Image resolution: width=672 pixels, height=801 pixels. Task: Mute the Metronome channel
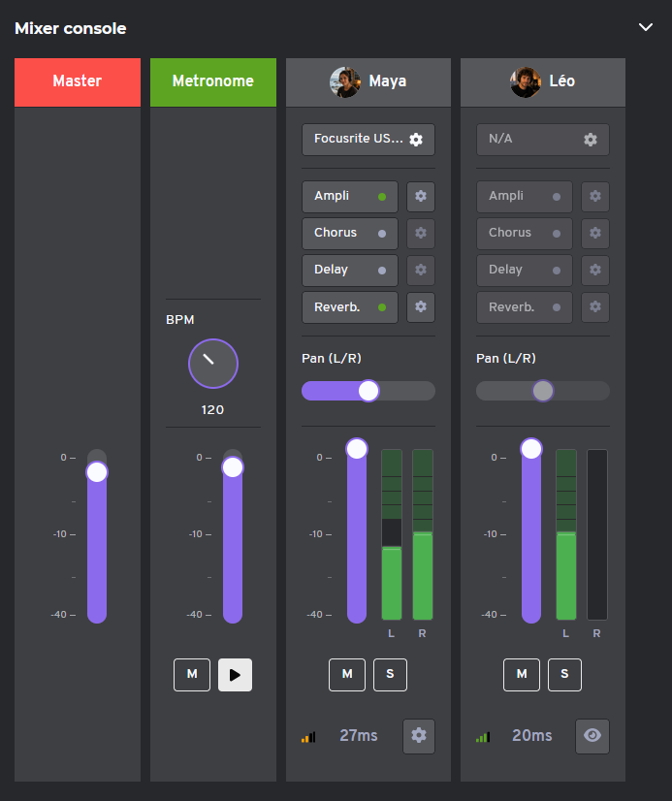click(192, 674)
